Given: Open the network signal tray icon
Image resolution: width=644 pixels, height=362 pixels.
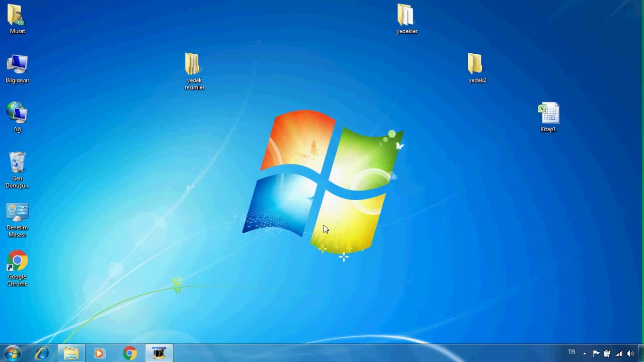Looking at the screenshot, I should click(x=619, y=353).
